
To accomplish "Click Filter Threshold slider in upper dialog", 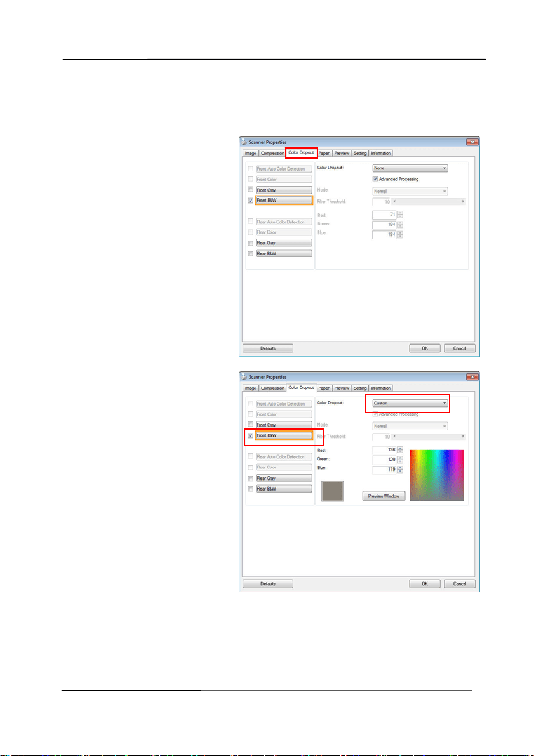I will [429, 201].
